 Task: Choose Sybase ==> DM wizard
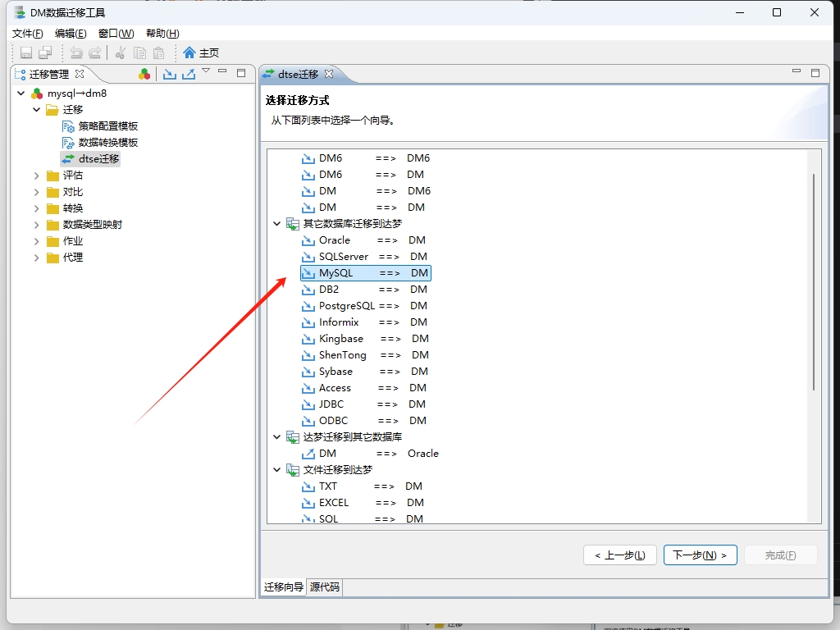click(365, 372)
